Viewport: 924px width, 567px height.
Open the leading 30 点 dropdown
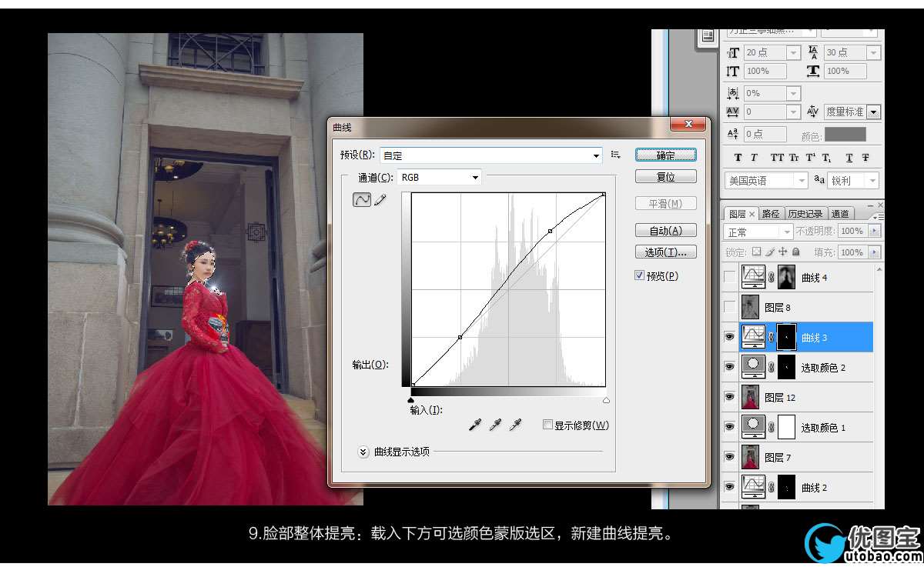click(873, 52)
